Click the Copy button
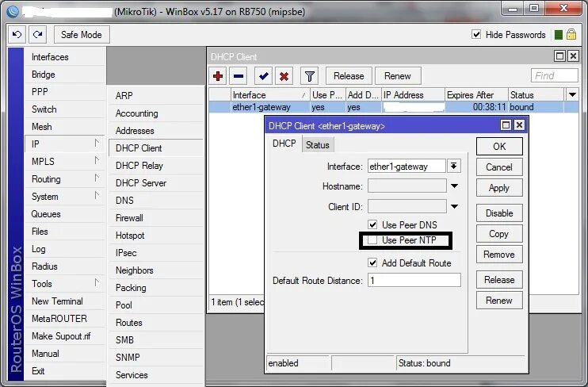 (499, 233)
